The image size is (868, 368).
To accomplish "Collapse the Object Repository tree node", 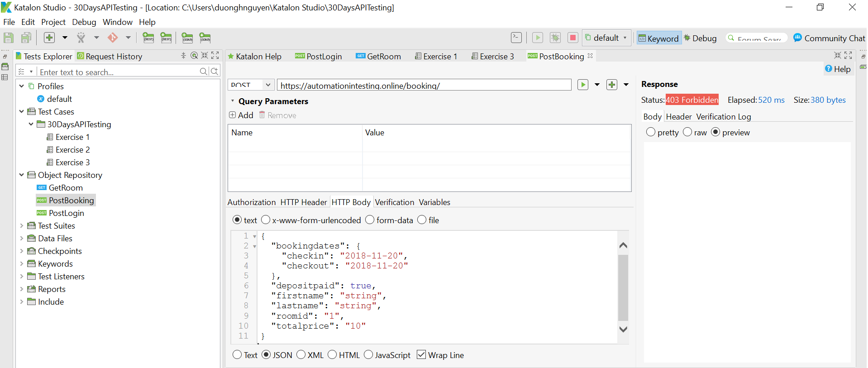I will click(x=22, y=175).
